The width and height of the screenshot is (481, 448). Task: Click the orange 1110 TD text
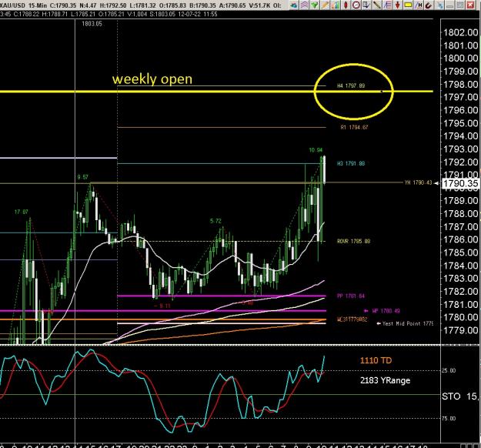click(x=376, y=360)
